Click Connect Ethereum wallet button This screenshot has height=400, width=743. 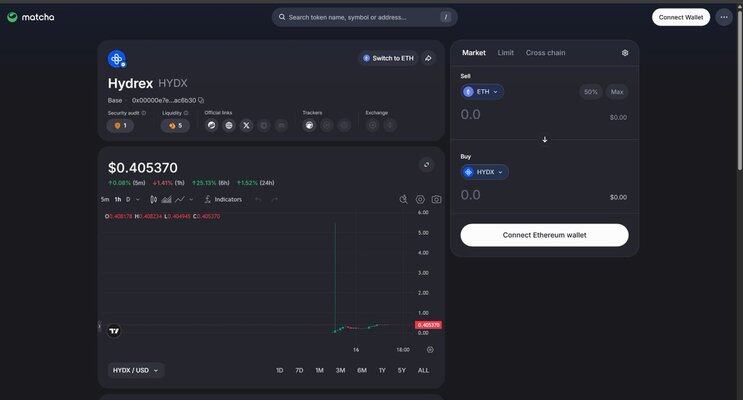(544, 235)
